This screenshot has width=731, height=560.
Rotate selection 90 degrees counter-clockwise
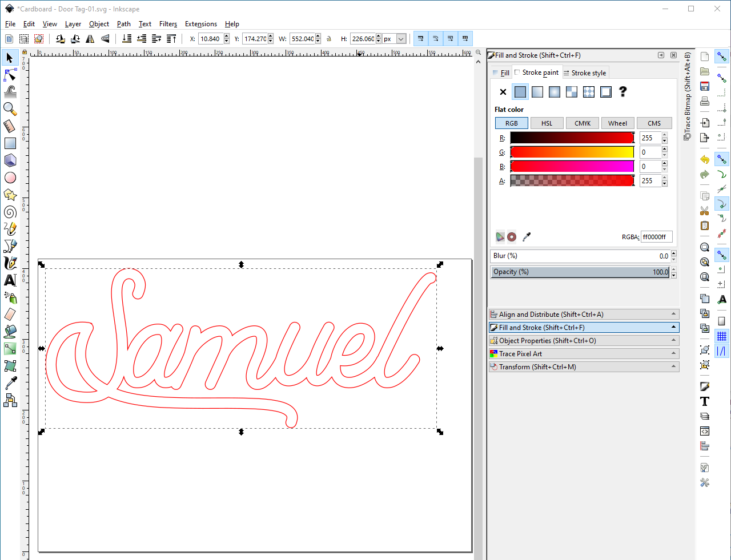click(61, 39)
